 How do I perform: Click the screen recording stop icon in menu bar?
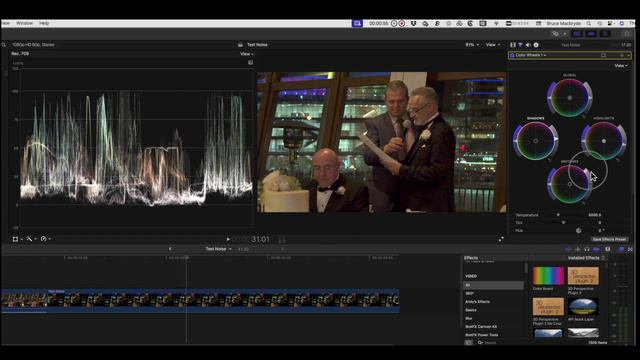tap(402, 24)
